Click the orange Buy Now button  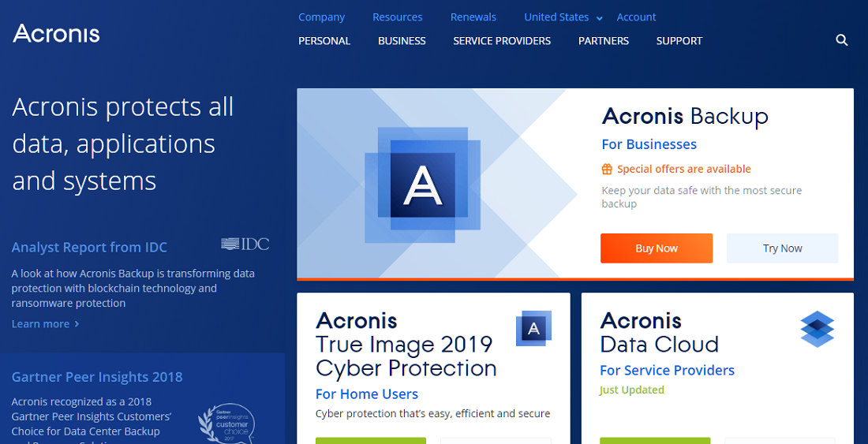point(657,248)
